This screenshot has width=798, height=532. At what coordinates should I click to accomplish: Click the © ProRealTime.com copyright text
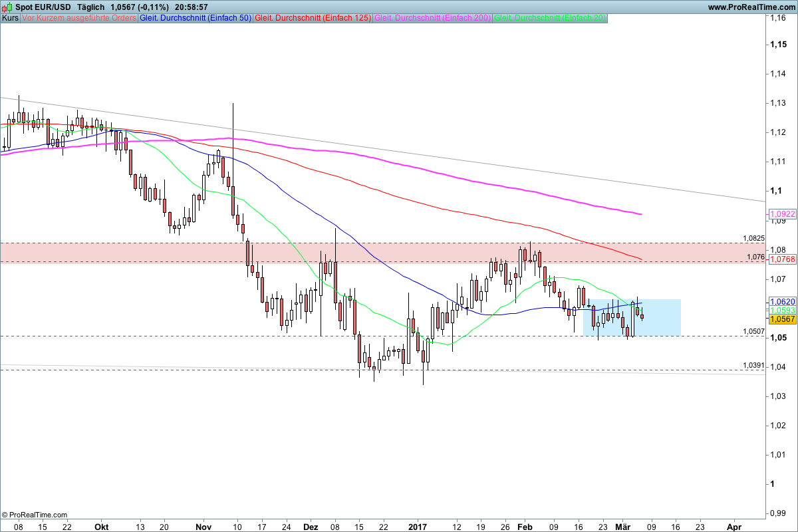(x=35, y=515)
